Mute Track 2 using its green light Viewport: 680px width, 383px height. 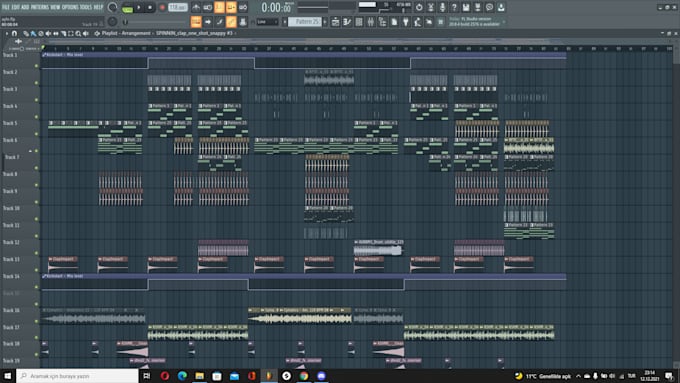(x=36, y=83)
